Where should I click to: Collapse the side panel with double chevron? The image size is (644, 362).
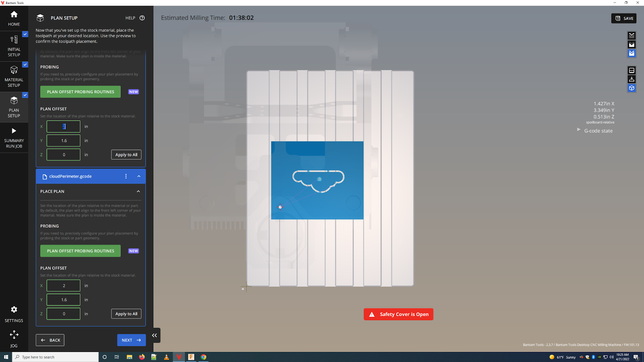[x=155, y=335]
